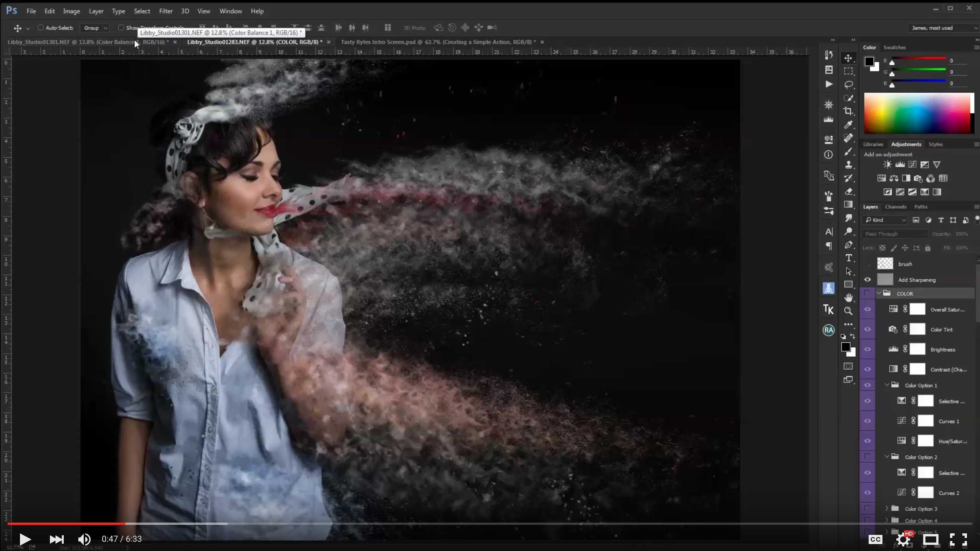Open video quality settings gear
This screenshot has height=551, width=980.
(x=903, y=539)
